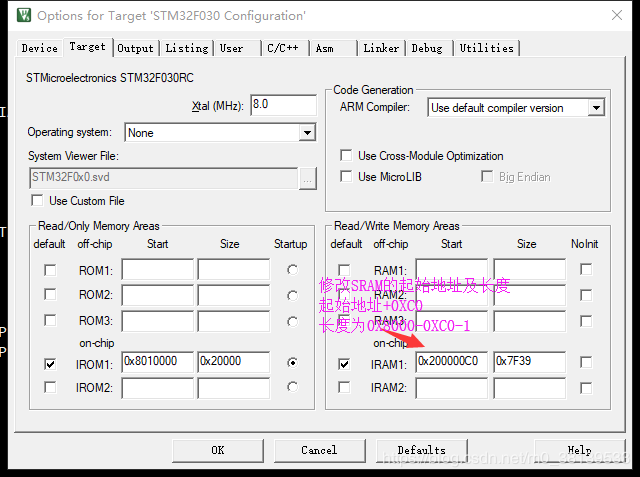Viewport: 640px width, 477px height.
Task: Click the ROM2 Start address field
Action: click(x=158, y=295)
